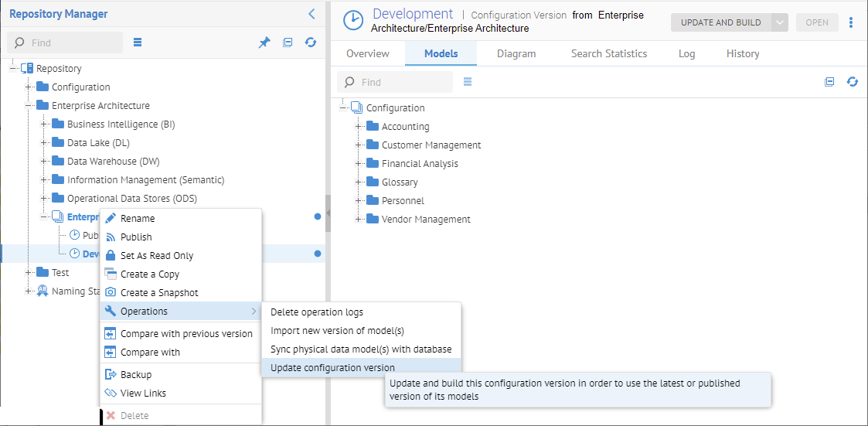Refresh the Models tab tree
This screenshot has height=426, width=868.
[853, 82]
